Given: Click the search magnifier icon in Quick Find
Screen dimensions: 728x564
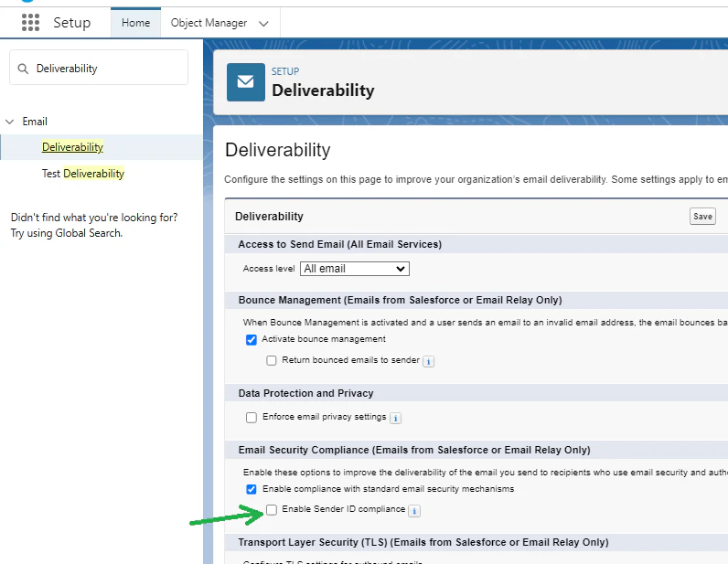Looking at the screenshot, I should pyautogui.click(x=23, y=69).
